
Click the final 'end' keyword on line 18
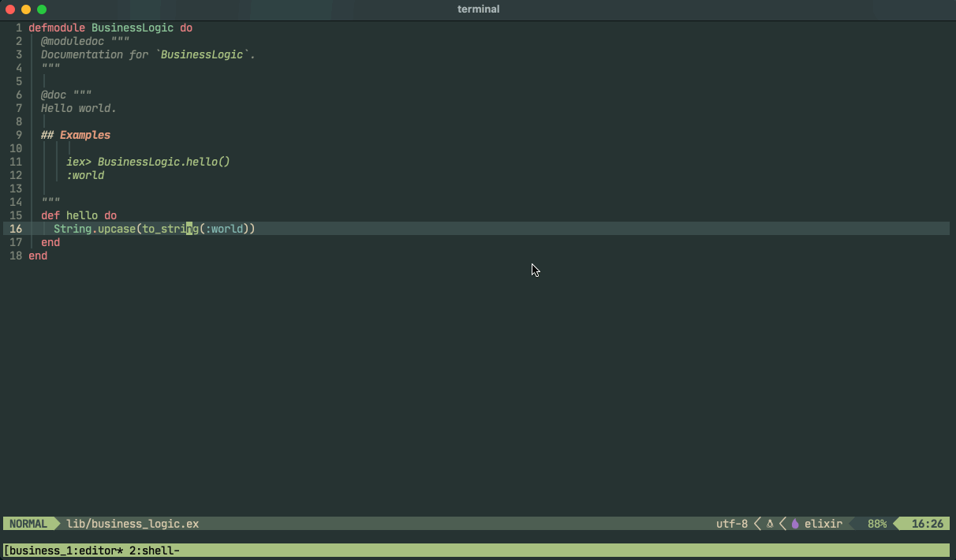(38, 256)
